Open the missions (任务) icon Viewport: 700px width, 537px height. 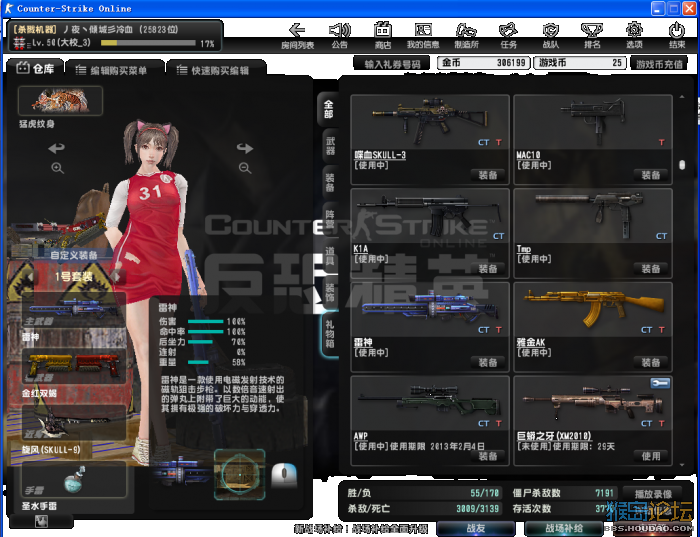pos(508,36)
